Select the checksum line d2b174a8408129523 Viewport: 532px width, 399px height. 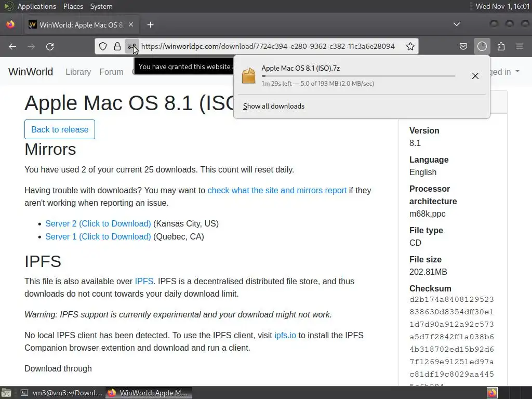pos(451,299)
